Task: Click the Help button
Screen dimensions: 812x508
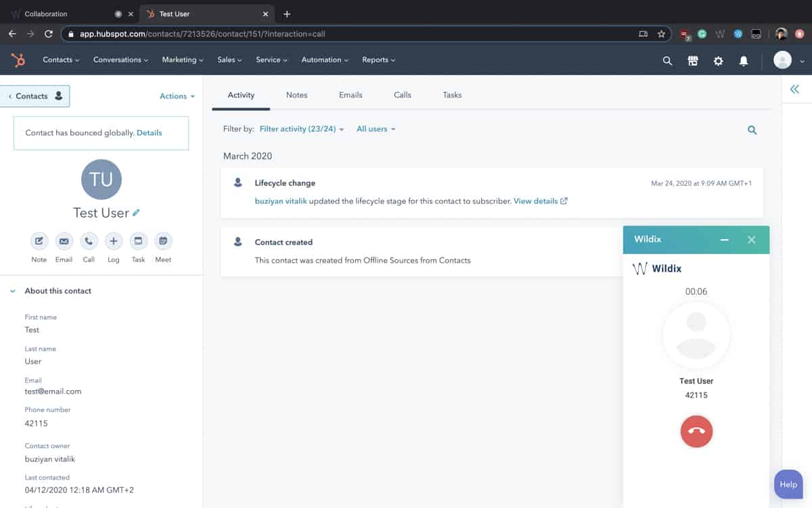Action: pyautogui.click(x=788, y=484)
